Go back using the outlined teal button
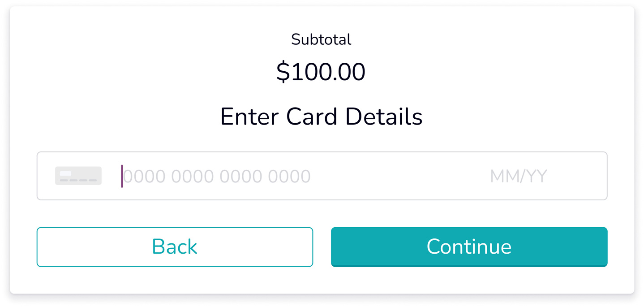Screen dimensions: 644x307 pos(175,247)
